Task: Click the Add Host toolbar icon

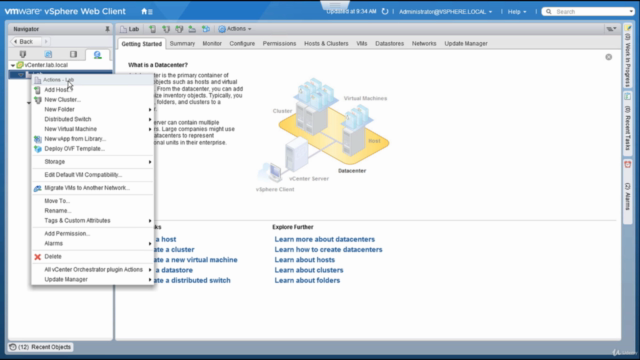Action: pyautogui.click(x=152, y=29)
